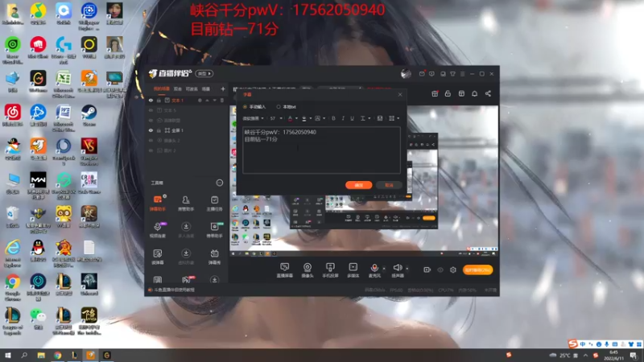Switch to the third scene tab
This screenshot has width=644, height=362.
(x=192, y=88)
